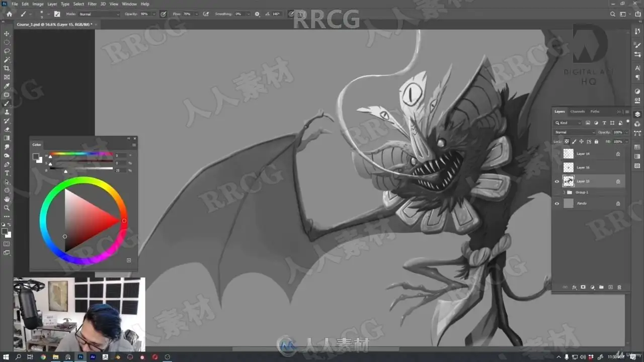Click the foreground color swatch in toolbox
Image resolution: width=644 pixels, height=362 pixels.
pos(5,232)
